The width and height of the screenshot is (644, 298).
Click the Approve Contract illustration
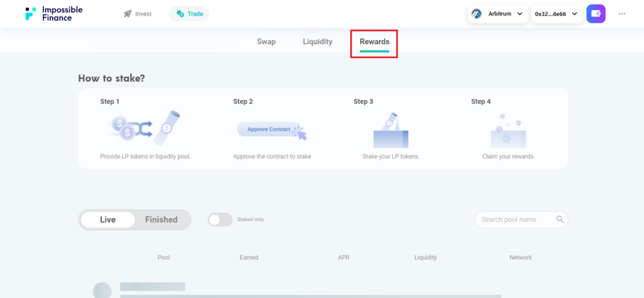tap(272, 131)
